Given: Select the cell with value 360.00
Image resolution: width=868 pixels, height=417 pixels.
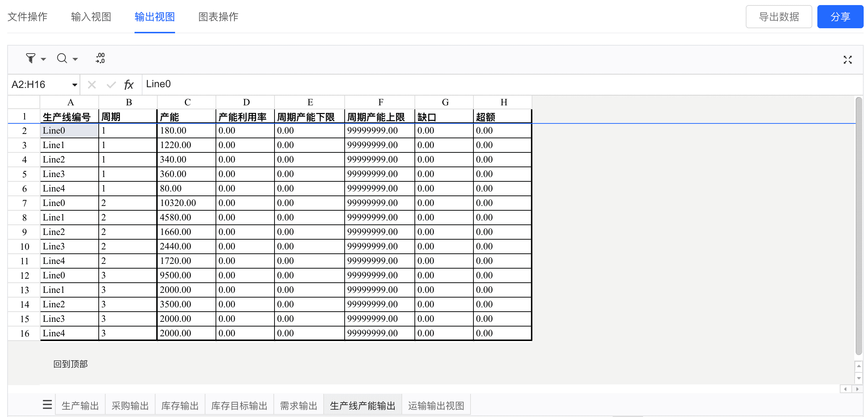Looking at the screenshot, I should (187, 174).
